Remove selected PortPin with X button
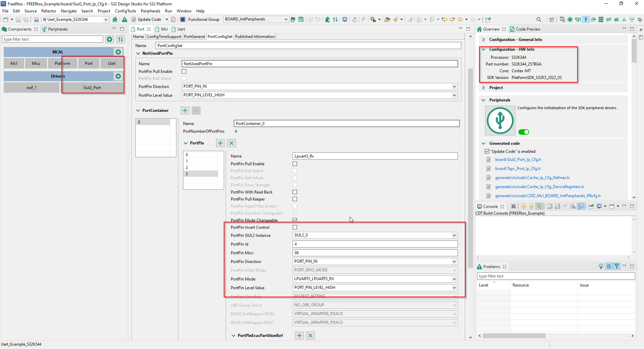Viewport: 644px width, 349px height. (x=231, y=143)
